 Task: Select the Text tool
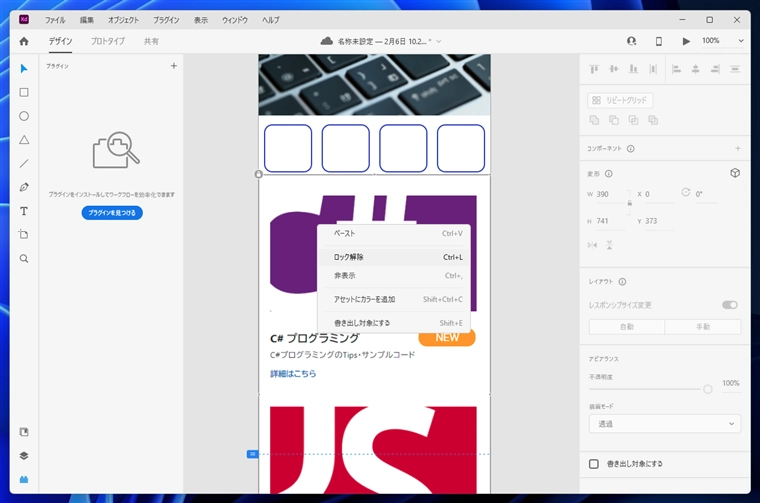pos(24,211)
